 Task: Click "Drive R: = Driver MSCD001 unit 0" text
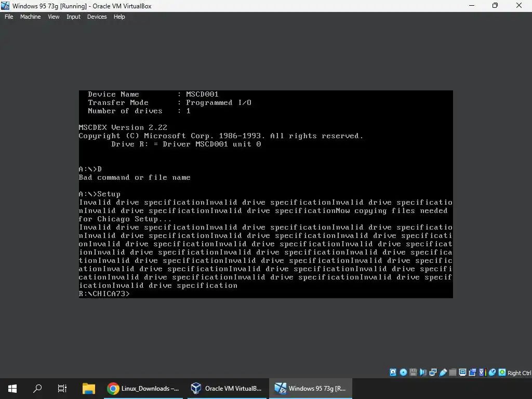[186, 144]
